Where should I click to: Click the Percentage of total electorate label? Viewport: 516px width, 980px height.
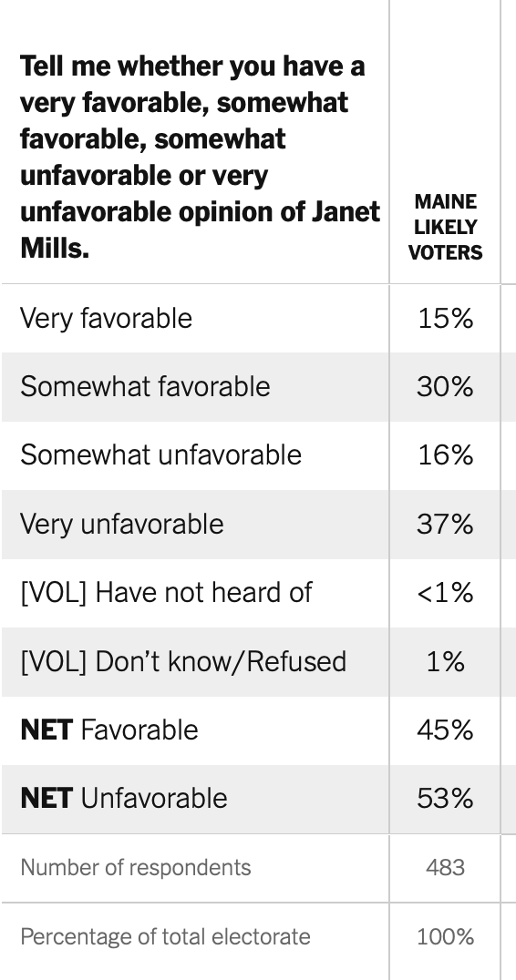coord(165,936)
